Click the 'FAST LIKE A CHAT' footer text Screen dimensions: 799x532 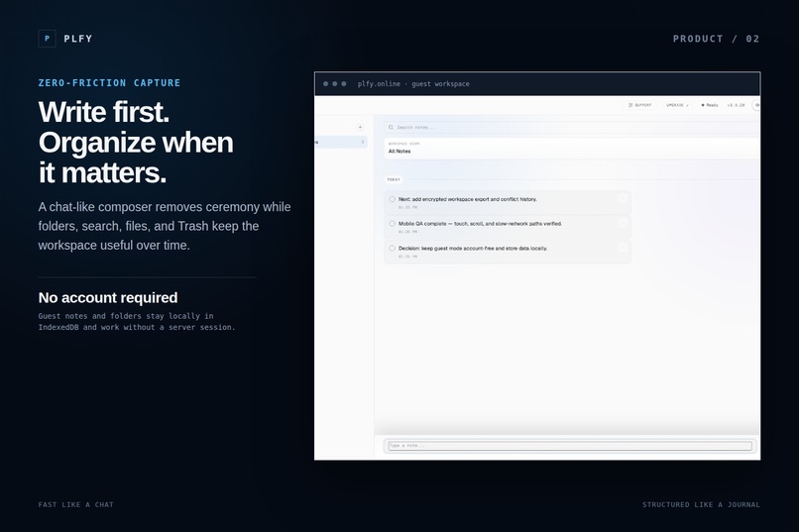click(76, 504)
